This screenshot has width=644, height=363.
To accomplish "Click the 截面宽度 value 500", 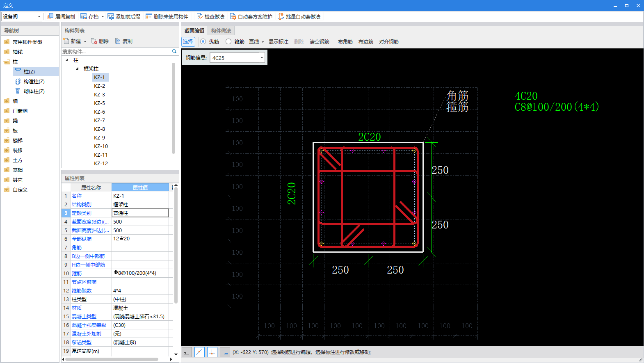I will point(140,221).
